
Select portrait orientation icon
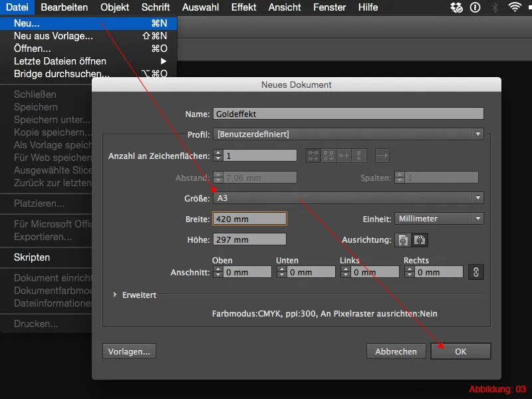click(403, 240)
